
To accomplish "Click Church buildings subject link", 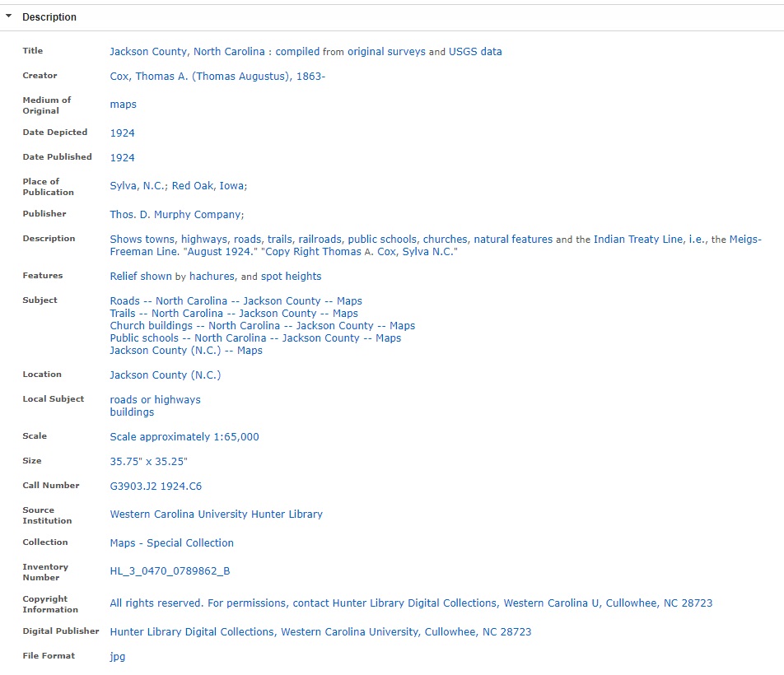I will [x=262, y=326].
